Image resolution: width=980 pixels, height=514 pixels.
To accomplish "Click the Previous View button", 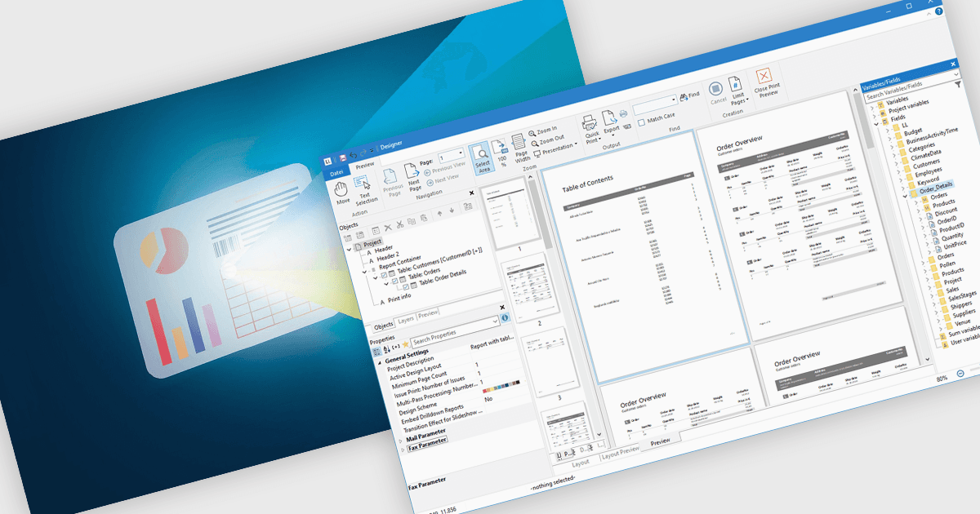I will point(447,168).
